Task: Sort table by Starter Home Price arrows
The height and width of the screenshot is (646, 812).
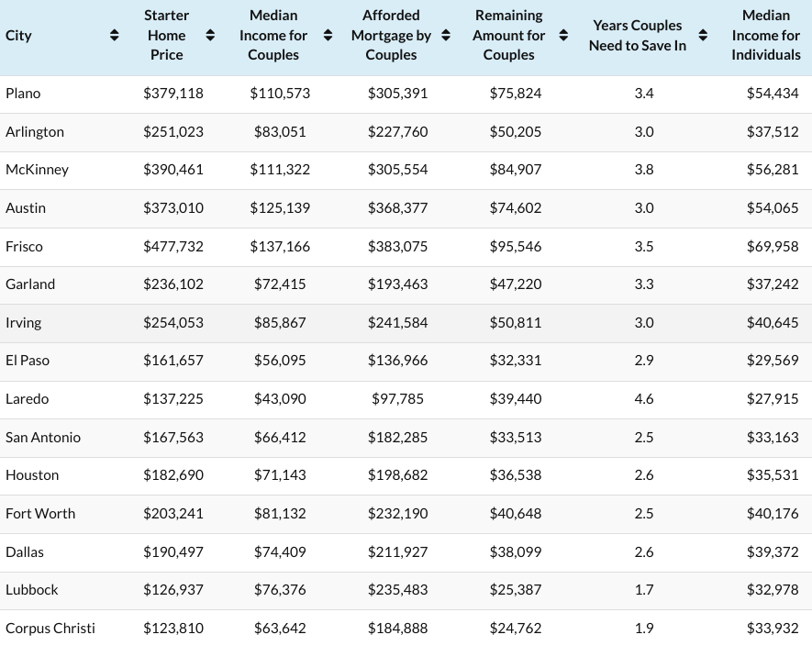Action: [210, 36]
